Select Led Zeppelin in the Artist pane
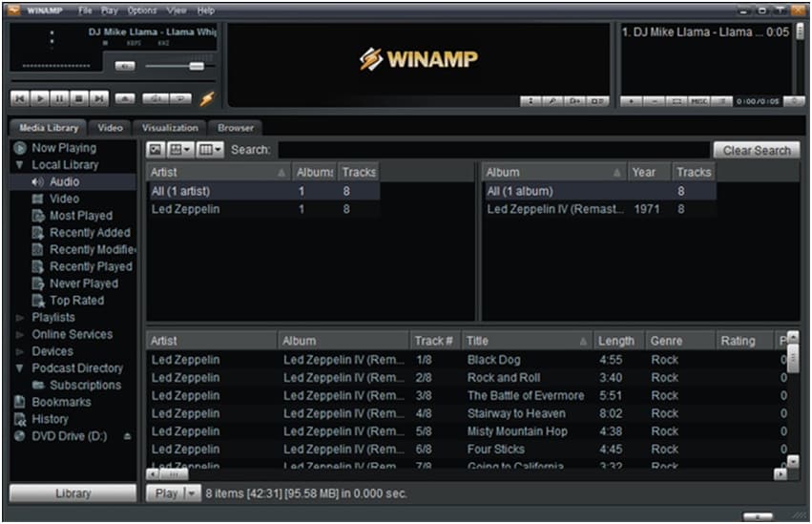 (x=263, y=209)
